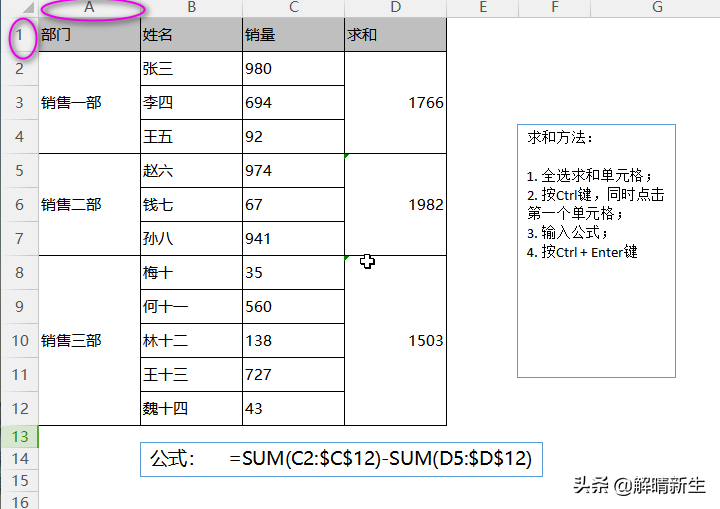Select row 1 header
This screenshot has width=720, height=509.
click(20, 34)
